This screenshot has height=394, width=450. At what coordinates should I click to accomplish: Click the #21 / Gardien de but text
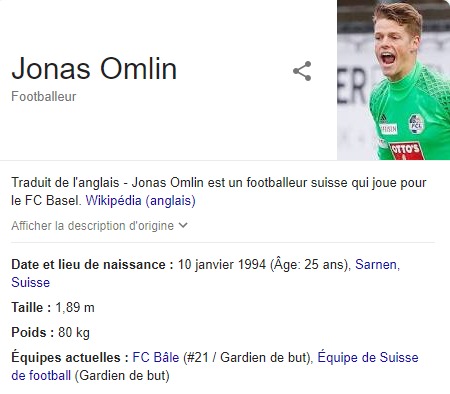coord(247,357)
